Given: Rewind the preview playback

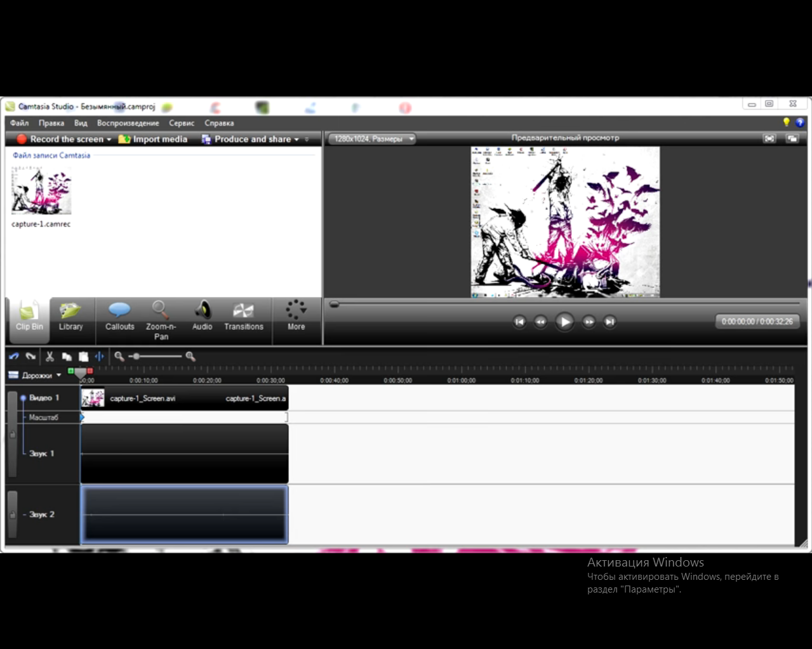Looking at the screenshot, I should tap(540, 322).
